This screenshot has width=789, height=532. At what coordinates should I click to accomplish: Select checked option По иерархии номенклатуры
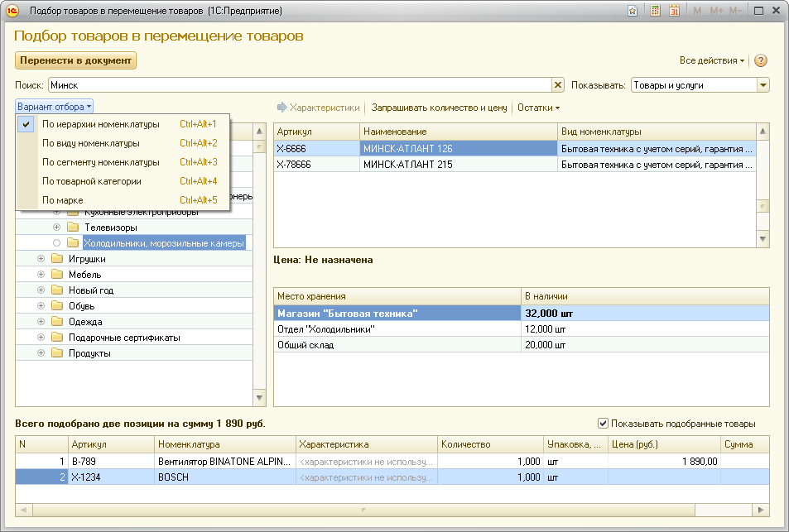[x=100, y=124]
